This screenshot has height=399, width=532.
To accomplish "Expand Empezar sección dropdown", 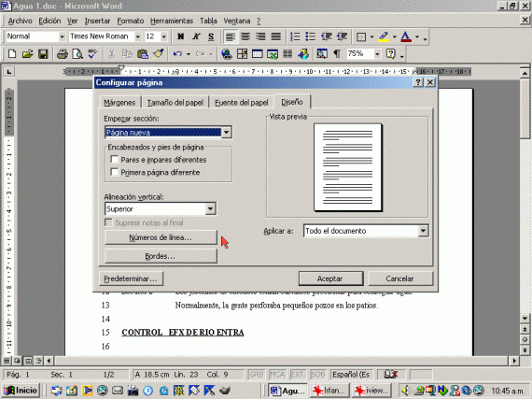I will [x=227, y=132].
